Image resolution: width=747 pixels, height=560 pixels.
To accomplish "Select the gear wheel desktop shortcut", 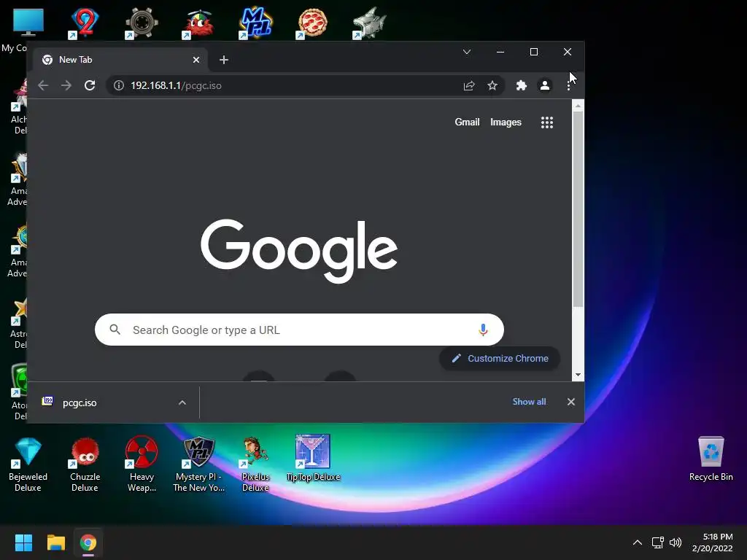I will [x=142, y=23].
